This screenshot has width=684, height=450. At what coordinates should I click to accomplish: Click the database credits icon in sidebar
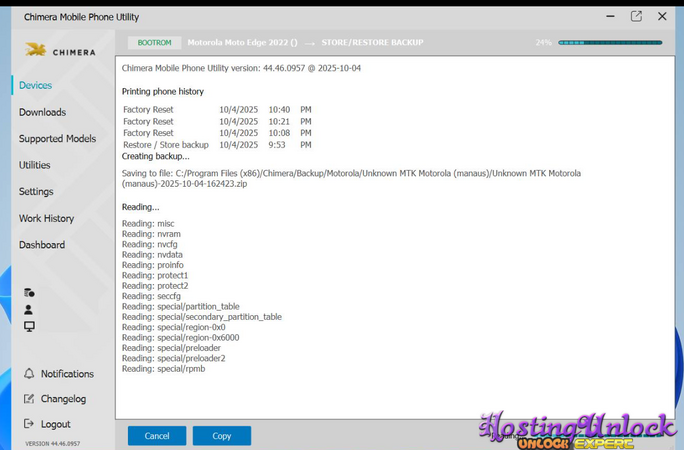29,293
